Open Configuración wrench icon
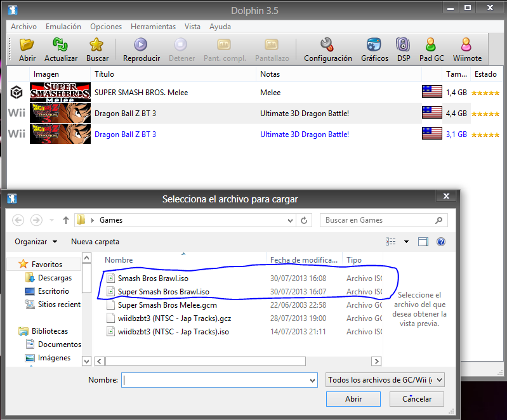 pyautogui.click(x=327, y=44)
